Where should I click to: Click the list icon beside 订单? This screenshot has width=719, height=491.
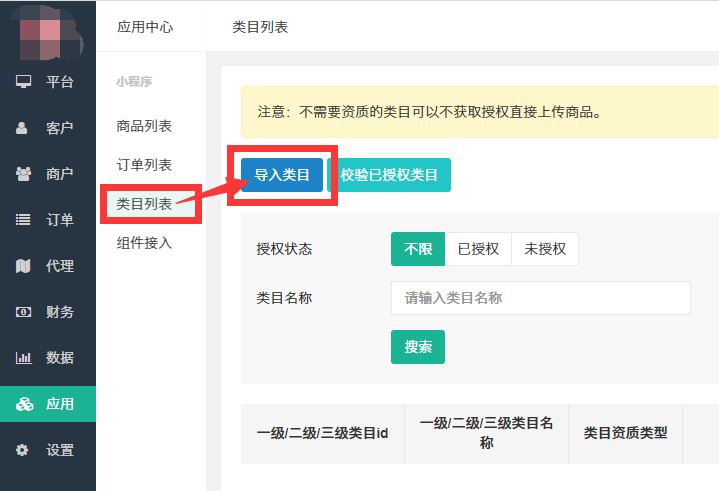(x=23, y=220)
